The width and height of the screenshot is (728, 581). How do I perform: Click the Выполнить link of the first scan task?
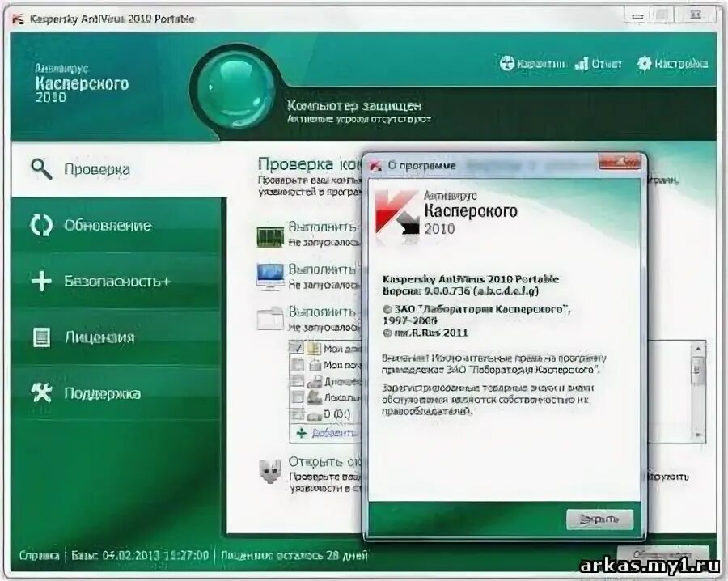321,227
